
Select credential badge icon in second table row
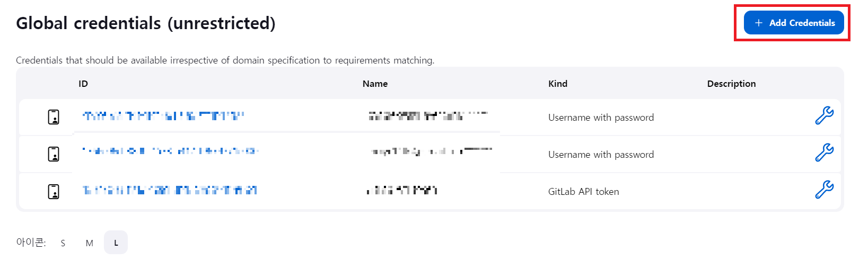pos(54,154)
